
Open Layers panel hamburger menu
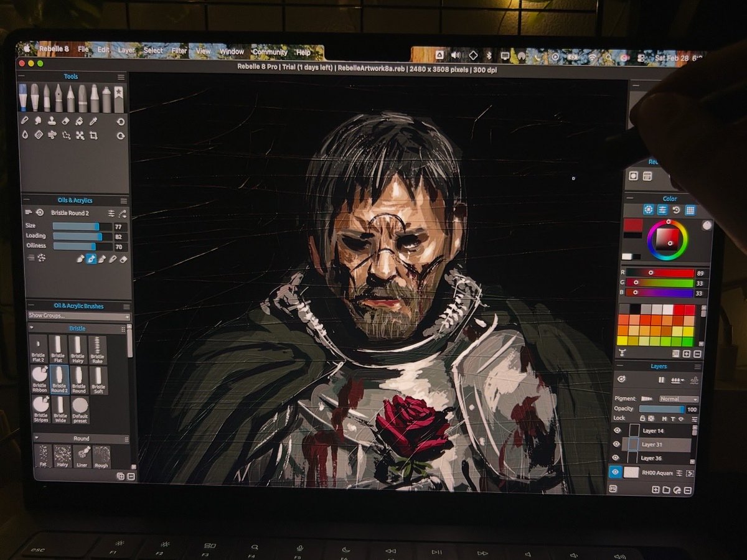click(x=698, y=367)
